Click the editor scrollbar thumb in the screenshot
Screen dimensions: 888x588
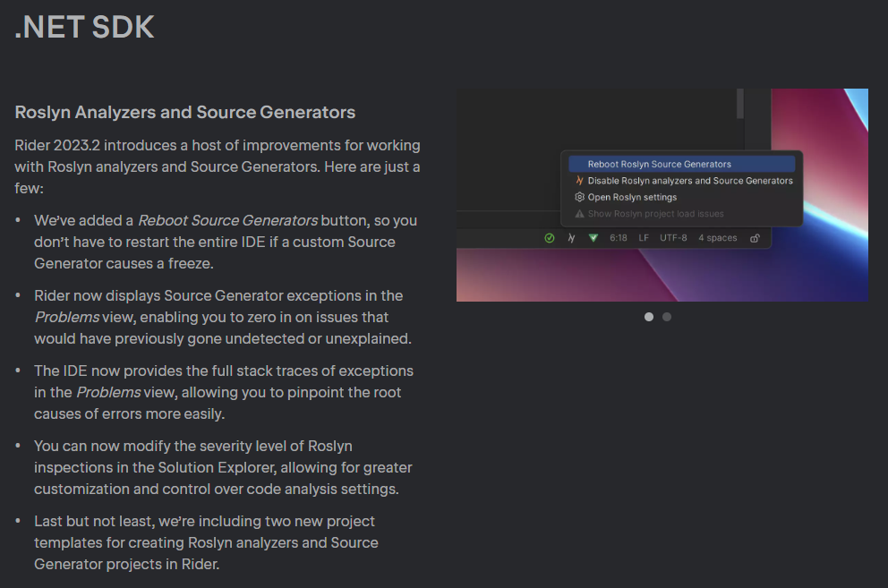click(740, 104)
